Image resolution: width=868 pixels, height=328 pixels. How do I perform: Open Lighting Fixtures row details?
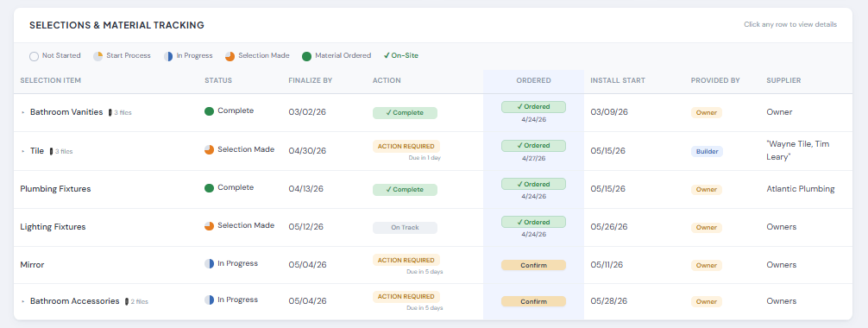pyautogui.click(x=433, y=228)
